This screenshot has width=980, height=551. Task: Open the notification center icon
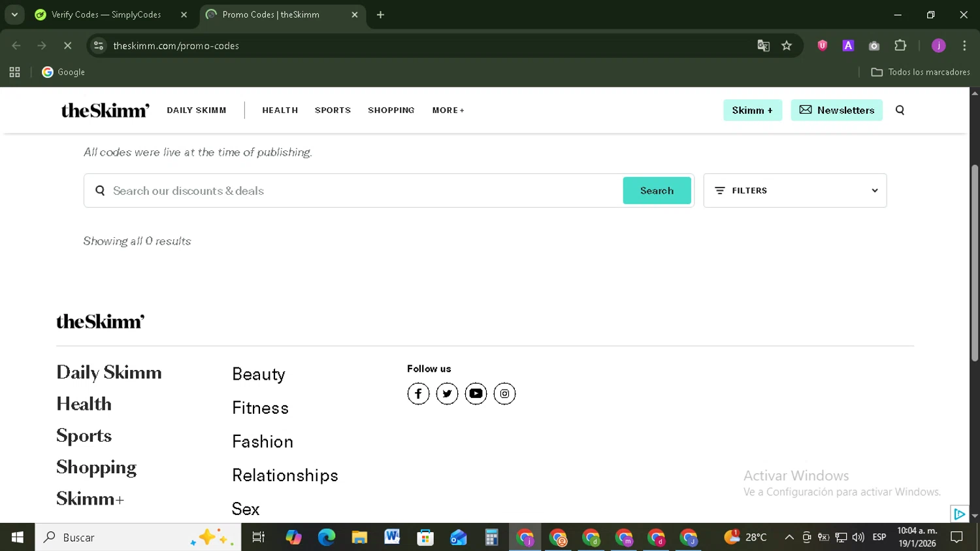pyautogui.click(x=957, y=537)
